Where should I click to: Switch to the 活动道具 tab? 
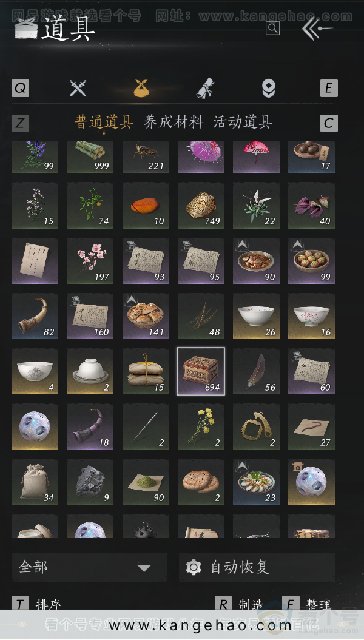click(x=243, y=122)
